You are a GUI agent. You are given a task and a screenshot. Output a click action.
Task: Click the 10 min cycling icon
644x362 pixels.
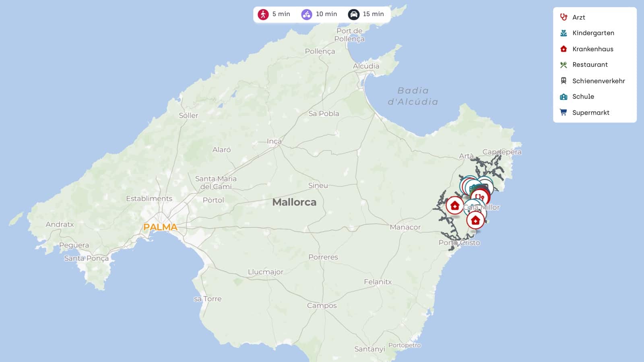307,14
